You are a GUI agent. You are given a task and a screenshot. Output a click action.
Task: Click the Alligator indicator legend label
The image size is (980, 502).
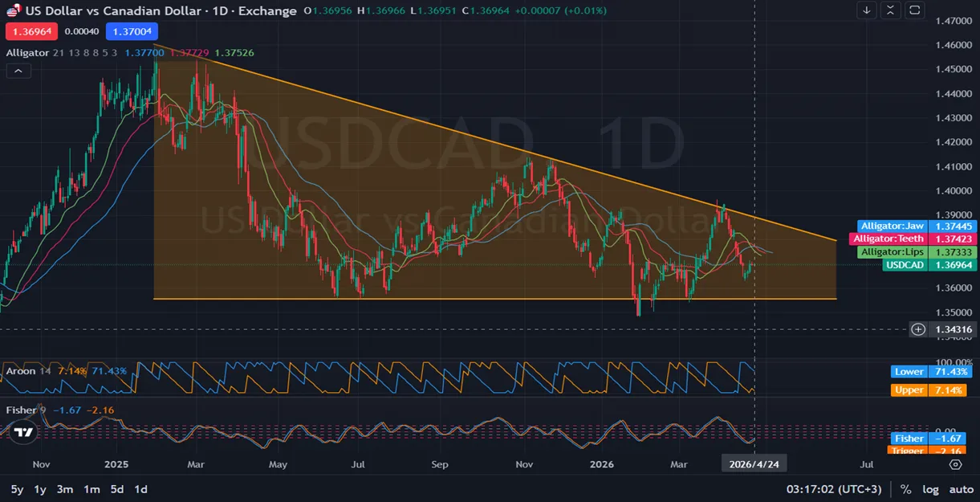tap(27, 53)
